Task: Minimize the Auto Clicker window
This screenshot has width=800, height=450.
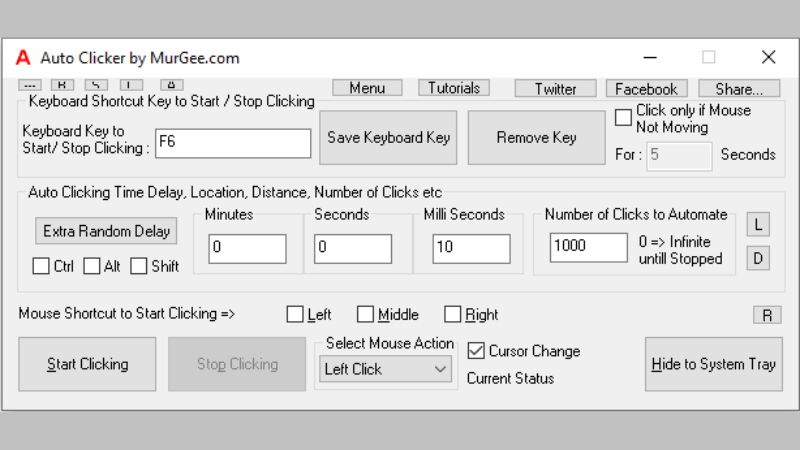Action: 650,57
